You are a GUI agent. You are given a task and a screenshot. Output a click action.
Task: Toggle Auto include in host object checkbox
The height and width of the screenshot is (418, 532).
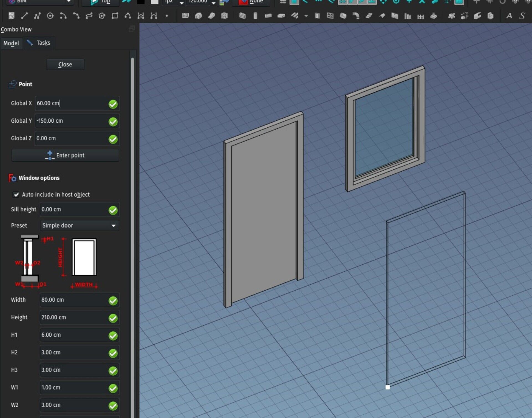(16, 195)
